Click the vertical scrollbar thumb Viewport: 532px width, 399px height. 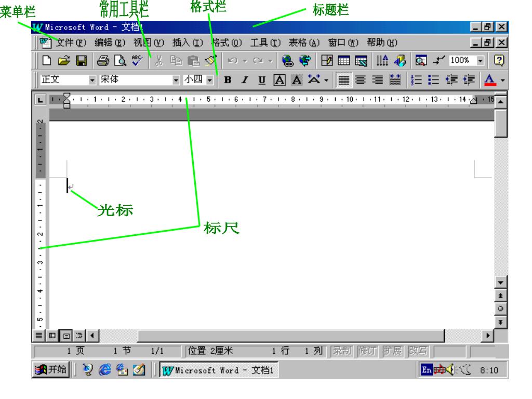tap(501, 123)
